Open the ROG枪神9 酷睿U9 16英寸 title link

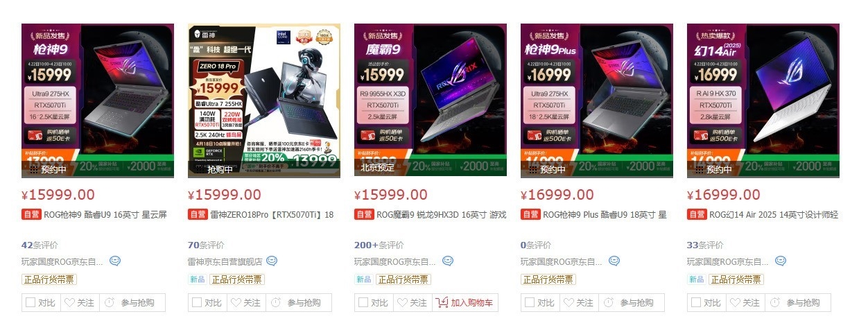(105, 215)
